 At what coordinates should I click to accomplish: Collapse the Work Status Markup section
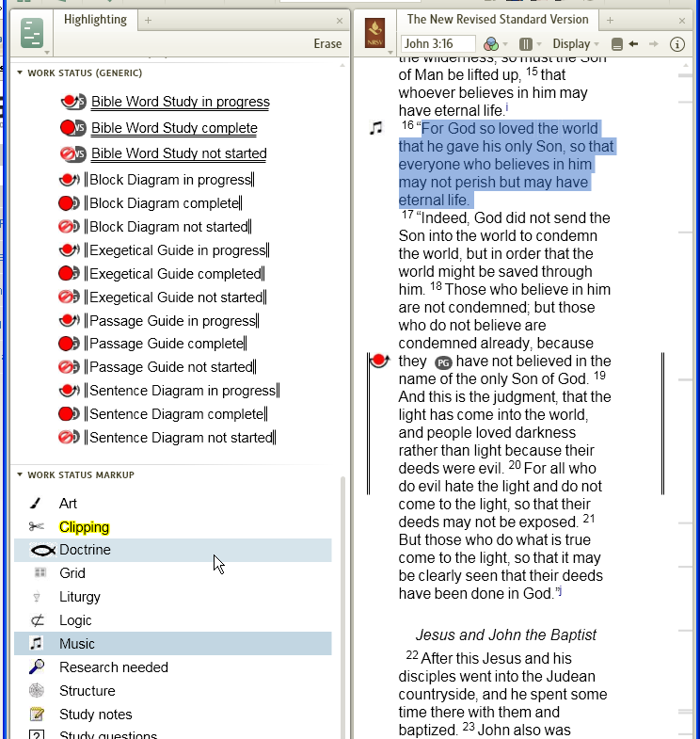coord(20,474)
